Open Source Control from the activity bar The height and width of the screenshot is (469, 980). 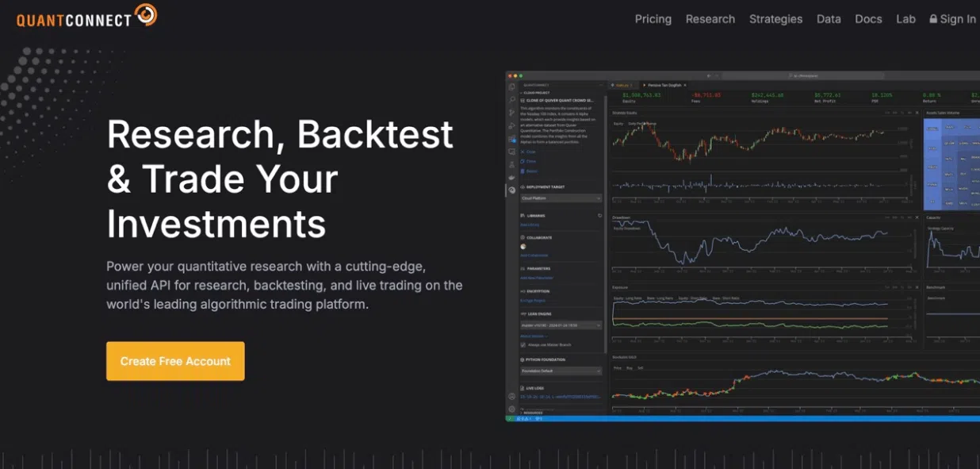tap(511, 113)
